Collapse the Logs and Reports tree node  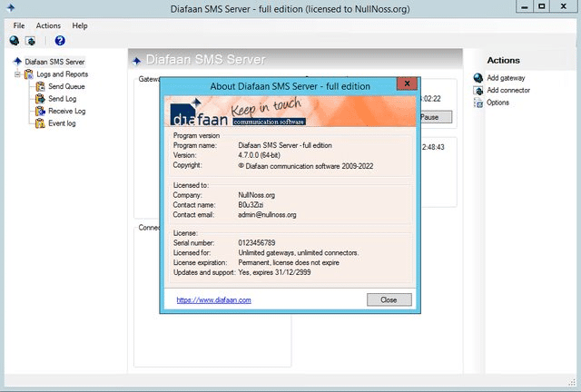pos(17,74)
